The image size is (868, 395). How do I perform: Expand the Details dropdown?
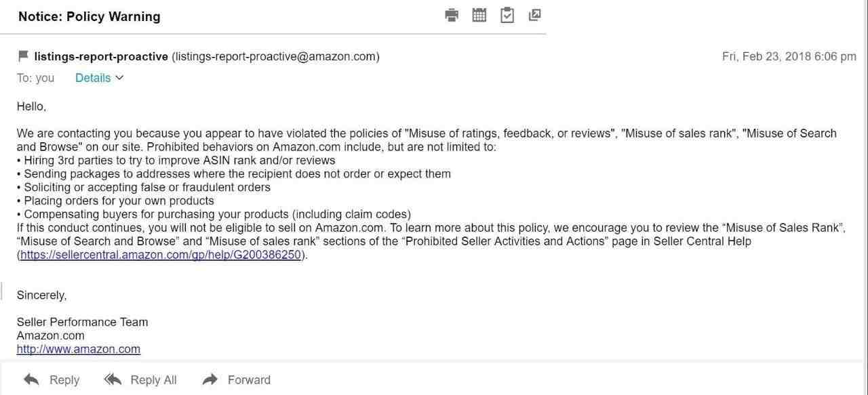(100, 78)
